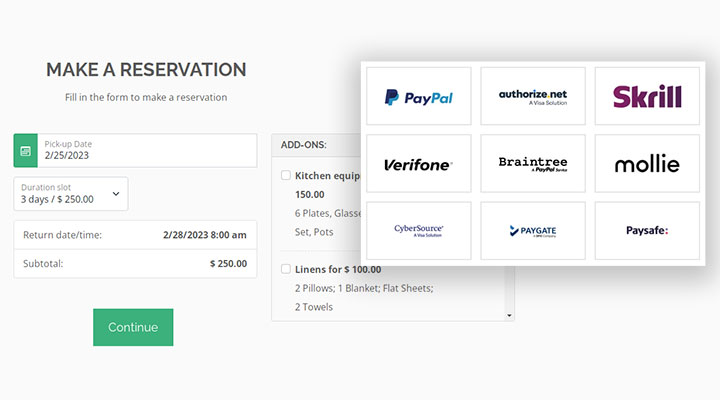Click the green calendar icon beside Pick-up Date

[x=26, y=151]
